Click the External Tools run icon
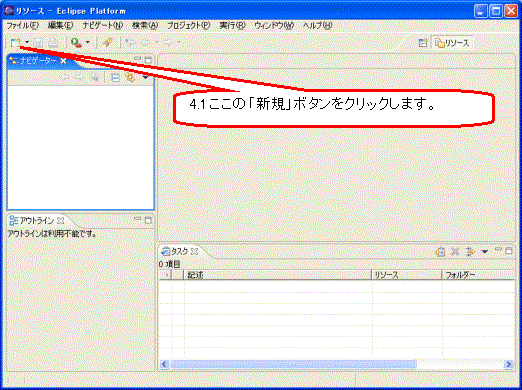The image size is (522, 390). [76, 43]
